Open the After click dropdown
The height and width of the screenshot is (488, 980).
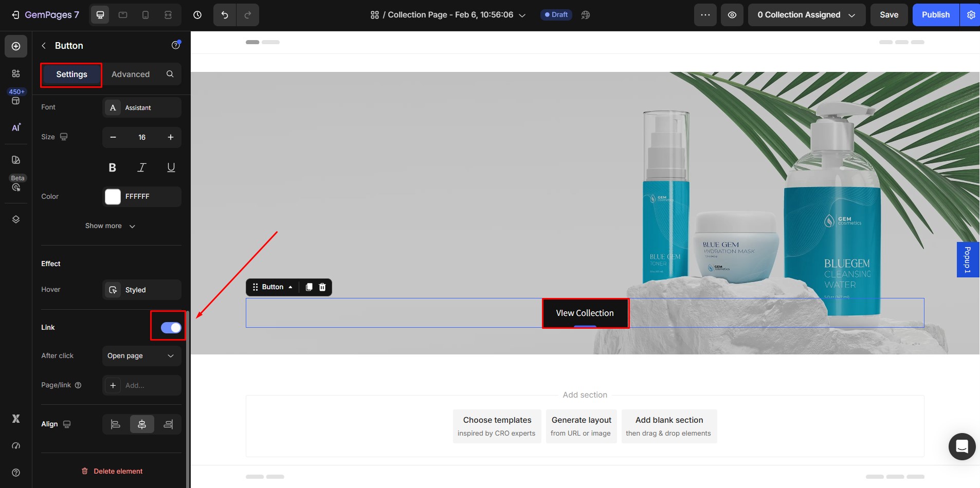point(141,356)
